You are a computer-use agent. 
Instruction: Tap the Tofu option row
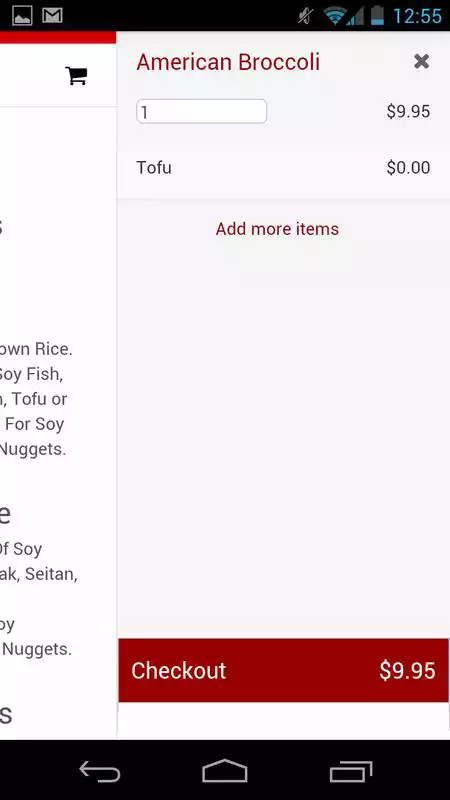[x=284, y=168]
